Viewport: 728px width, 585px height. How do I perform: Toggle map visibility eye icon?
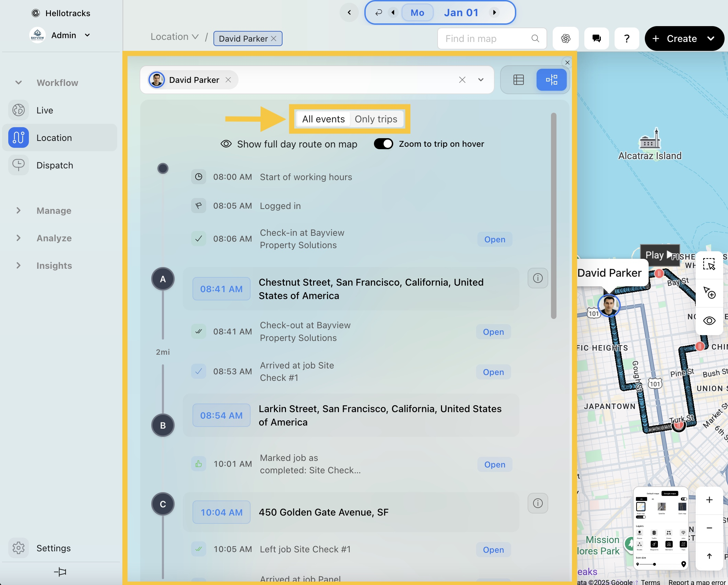tap(709, 321)
